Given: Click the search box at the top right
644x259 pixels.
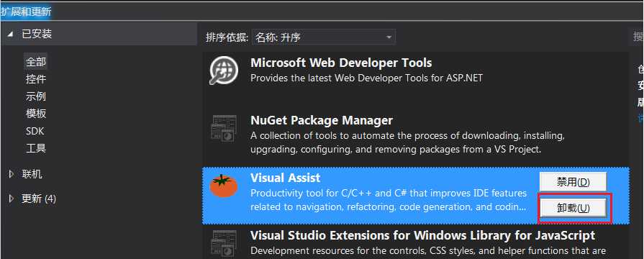Looking at the screenshot, I should (x=637, y=37).
